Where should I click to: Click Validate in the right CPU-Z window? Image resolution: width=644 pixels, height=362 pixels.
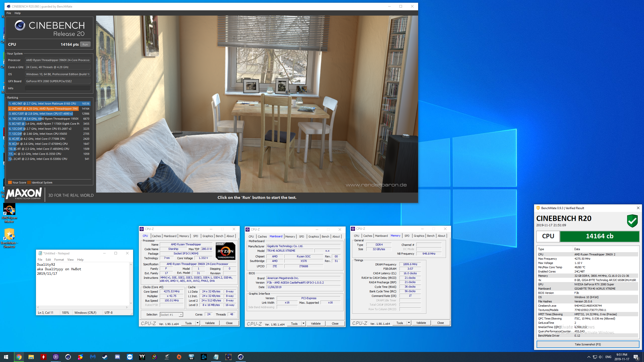click(421, 323)
